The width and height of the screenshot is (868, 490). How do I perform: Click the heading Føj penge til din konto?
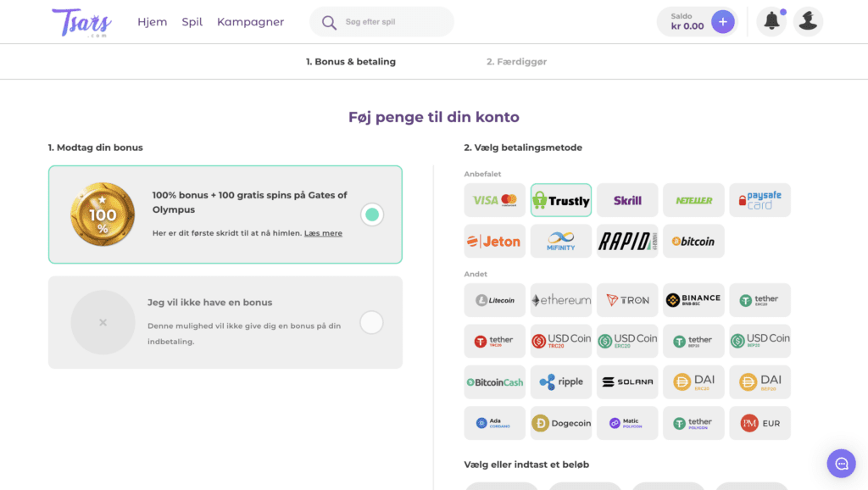click(x=434, y=117)
